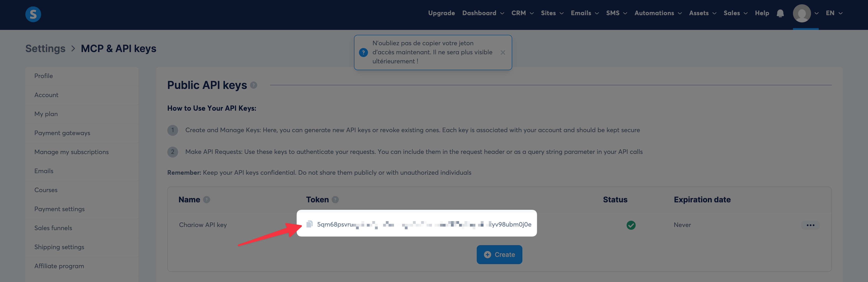868x282 pixels.
Task: Click the help icon beside Public API keys
Action: tap(254, 85)
